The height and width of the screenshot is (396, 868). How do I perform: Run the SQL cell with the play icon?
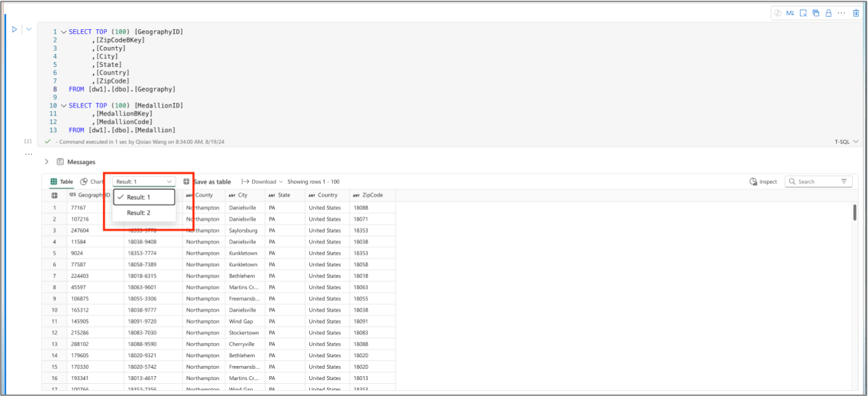(15, 29)
